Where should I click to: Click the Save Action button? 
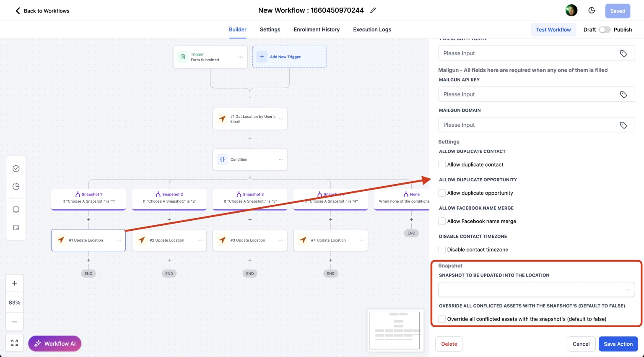618,344
